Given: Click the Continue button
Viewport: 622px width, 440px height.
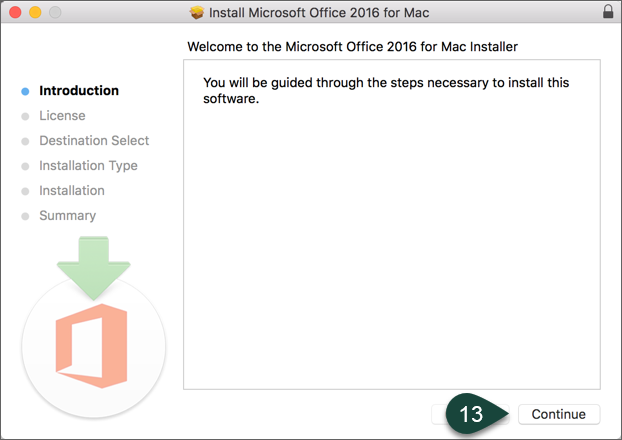Looking at the screenshot, I should [x=558, y=414].
